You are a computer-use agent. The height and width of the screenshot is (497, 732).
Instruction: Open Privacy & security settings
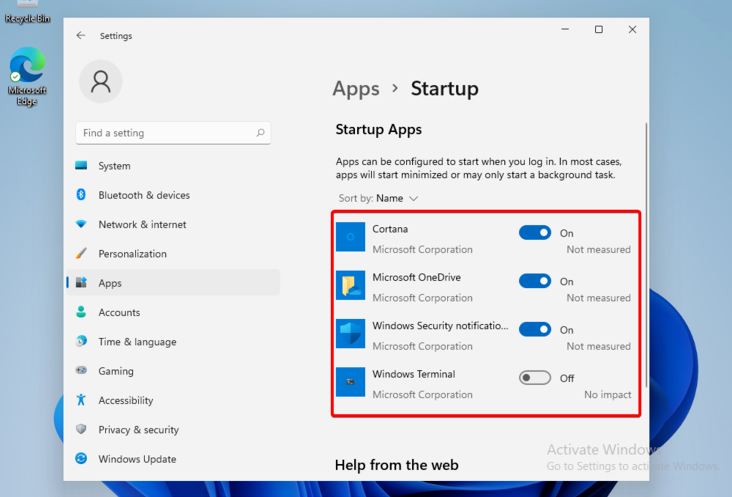[x=174, y=429]
